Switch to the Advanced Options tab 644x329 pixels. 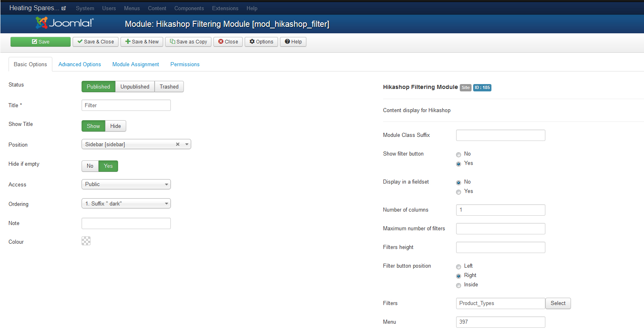click(x=80, y=64)
